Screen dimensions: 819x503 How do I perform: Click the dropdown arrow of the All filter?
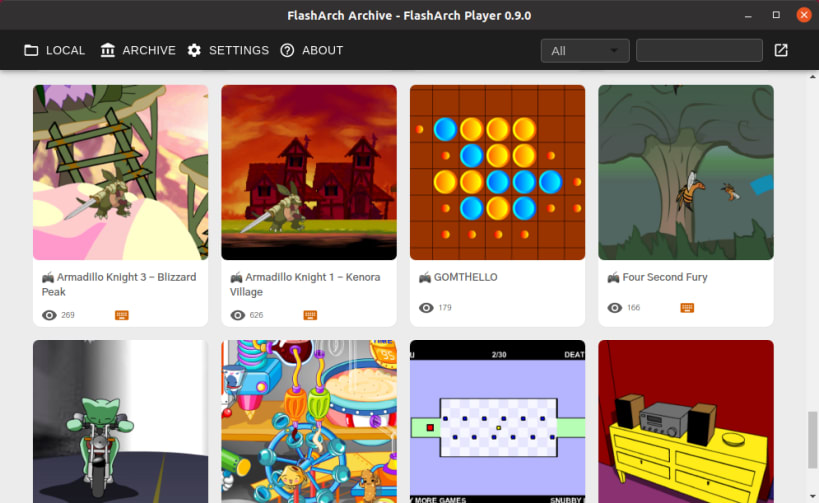click(614, 50)
